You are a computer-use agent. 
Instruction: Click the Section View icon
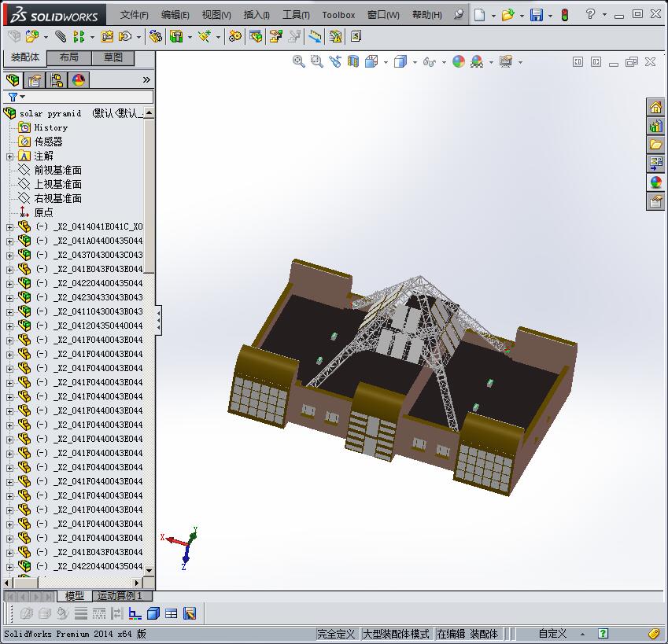tap(353, 61)
